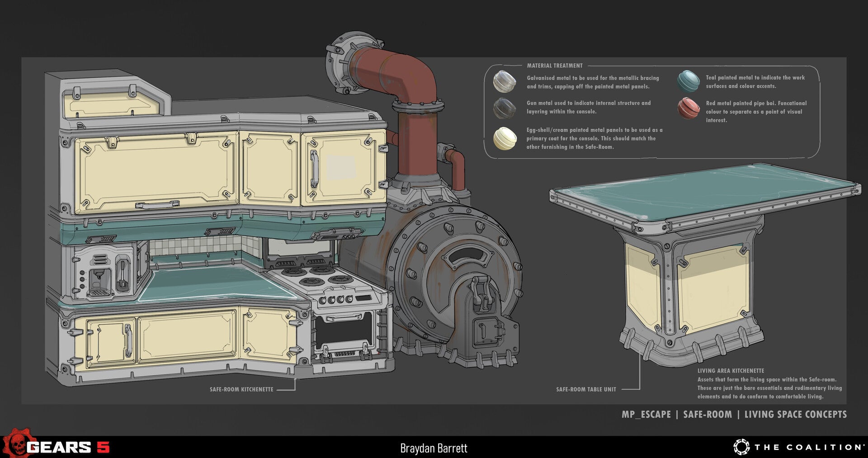Click the MATERIAL TREATMENT heading
Screen dimensions: 868x458
(x=555, y=66)
